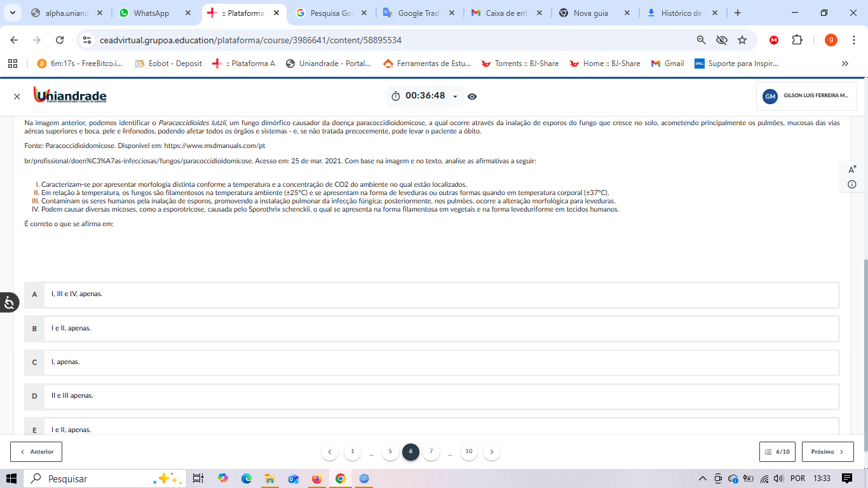Toggle timer visibility eye icon

(x=472, y=97)
